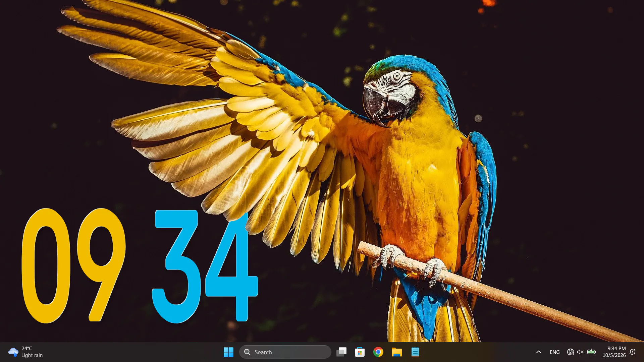Show hidden system tray icons
Viewport: 644px width, 362px height.
point(538,352)
